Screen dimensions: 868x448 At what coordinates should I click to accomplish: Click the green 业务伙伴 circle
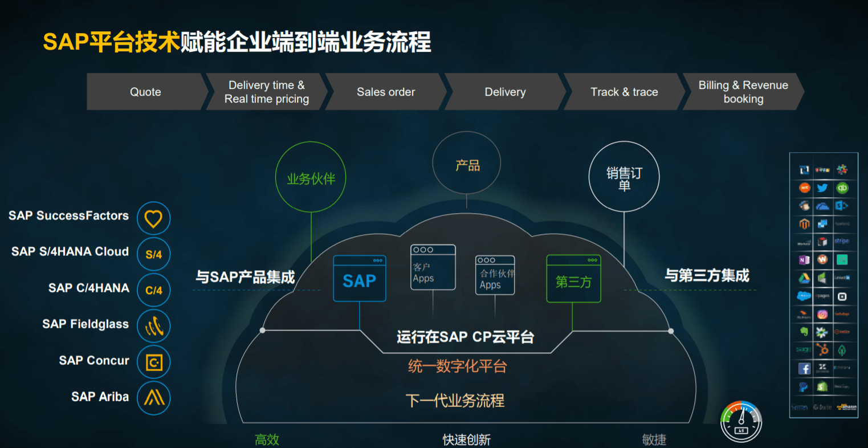(x=311, y=177)
